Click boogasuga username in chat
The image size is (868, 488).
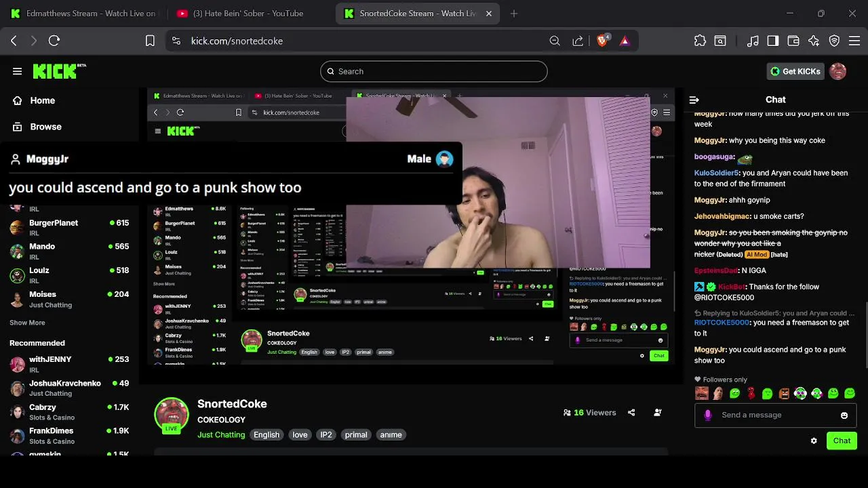point(714,157)
